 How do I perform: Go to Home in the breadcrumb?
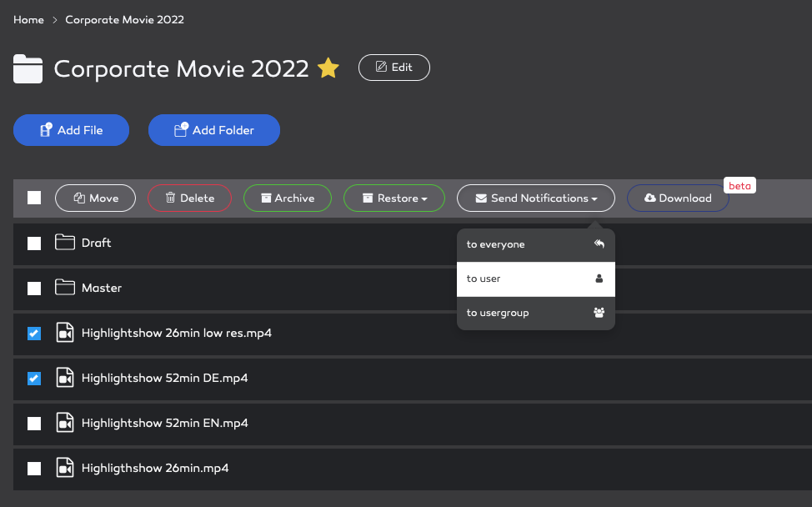point(28,20)
